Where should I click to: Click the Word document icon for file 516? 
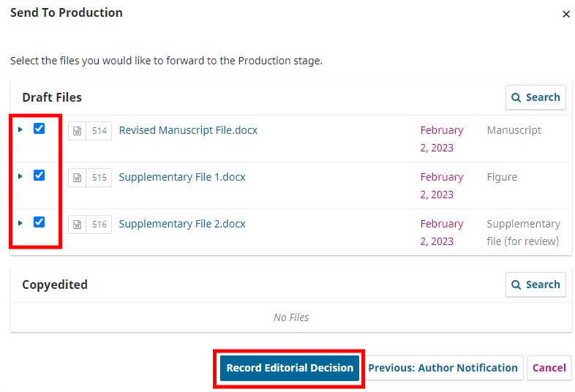(x=77, y=225)
